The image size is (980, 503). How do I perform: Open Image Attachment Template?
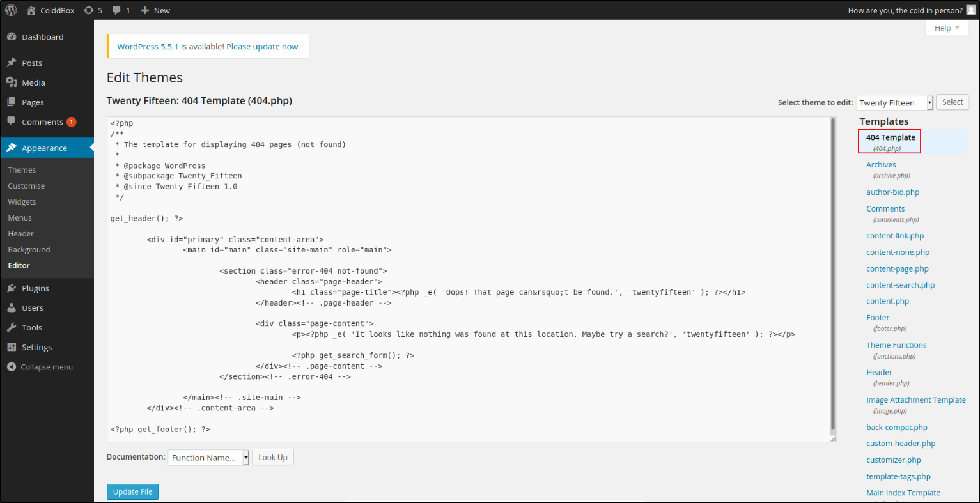point(915,400)
